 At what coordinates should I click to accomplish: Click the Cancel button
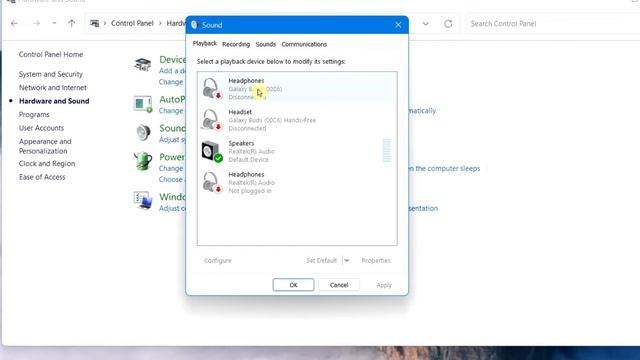coord(339,285)
